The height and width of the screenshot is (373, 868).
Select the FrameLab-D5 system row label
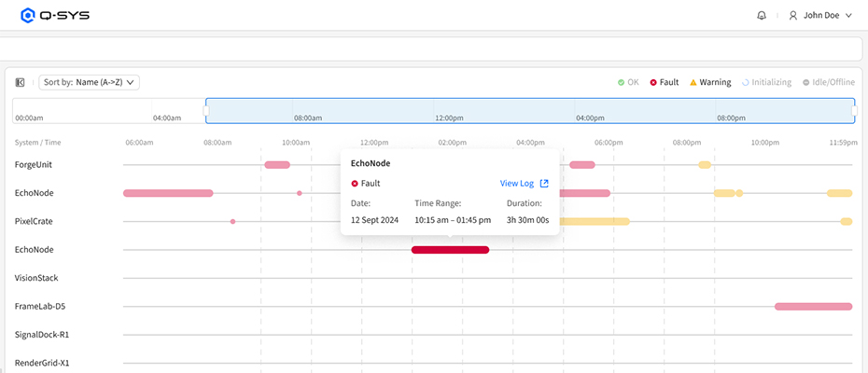pos(40,306)
